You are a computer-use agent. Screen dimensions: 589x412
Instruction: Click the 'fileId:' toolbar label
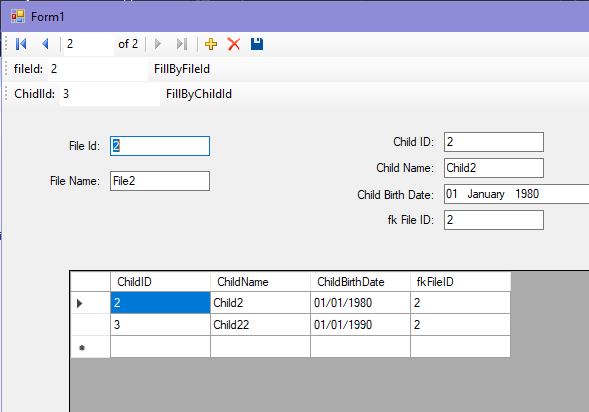(x=28, y=69)
